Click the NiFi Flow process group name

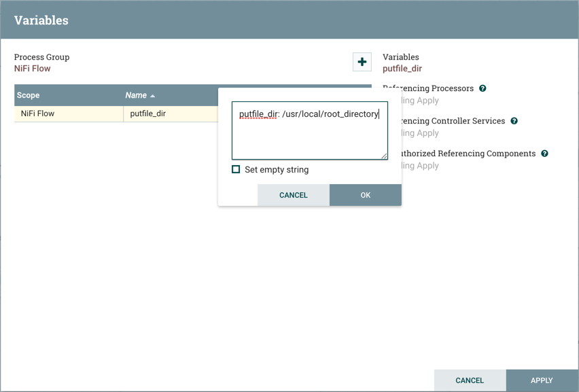click(x=33, y=69)
